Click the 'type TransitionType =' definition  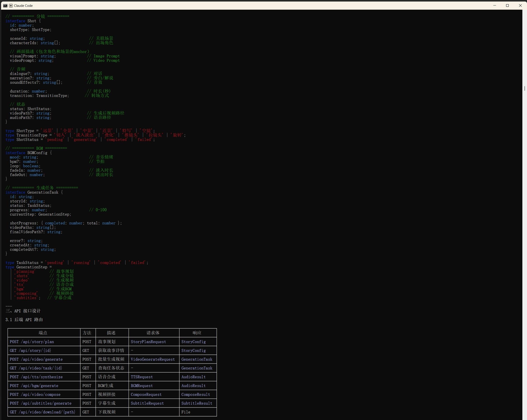tap(95, 135)
